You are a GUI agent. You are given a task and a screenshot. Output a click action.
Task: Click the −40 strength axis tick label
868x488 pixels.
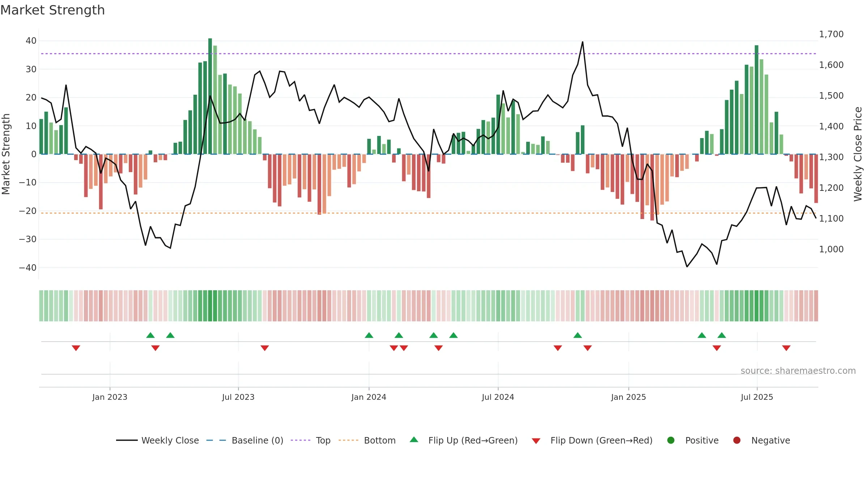(x=28, y=268)
